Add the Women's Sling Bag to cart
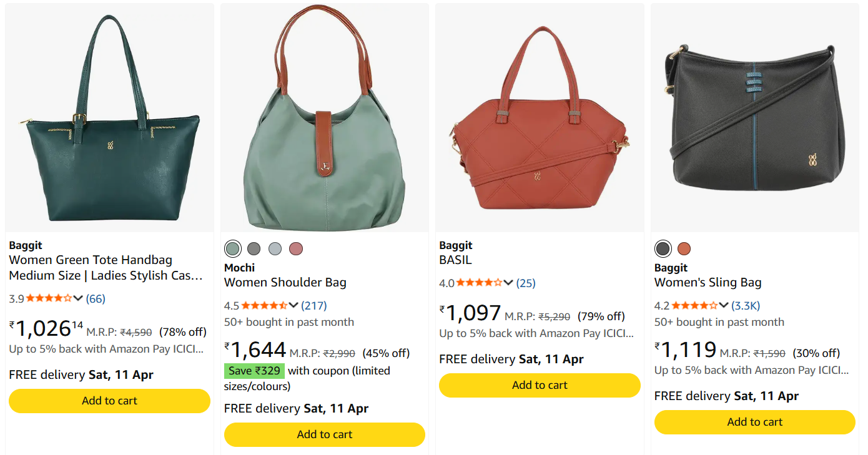Screen dimensions: 868x455 [754, 422]
